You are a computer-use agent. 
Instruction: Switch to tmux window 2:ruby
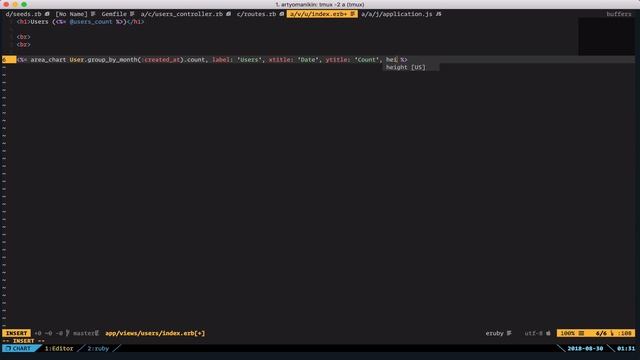pyautogui.click(x=98, y=349)
